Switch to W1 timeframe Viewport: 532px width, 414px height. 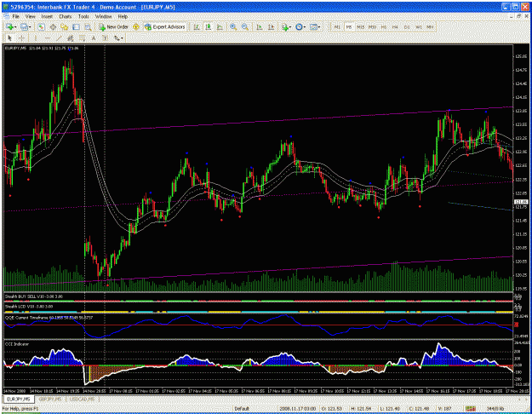tap(418, 26)
